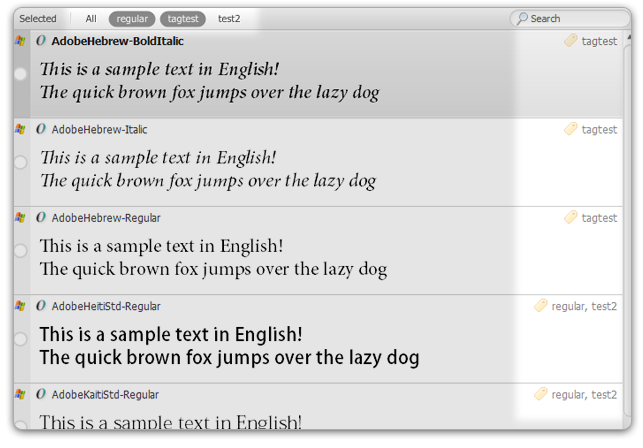This screenshot has height=448, width=643.
Task: Toggle selection circle for AdobeHebrew-Italic
Action: (x=20, y=162)
